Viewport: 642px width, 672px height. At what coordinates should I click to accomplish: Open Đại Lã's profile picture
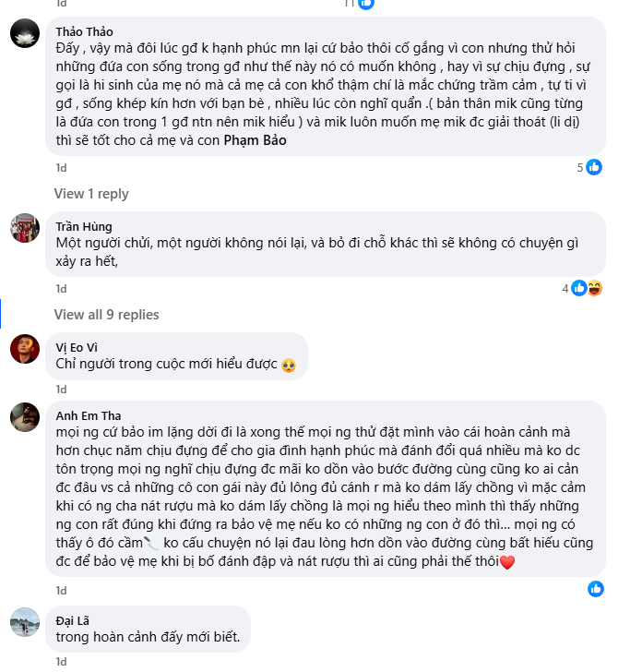tap(24, 621)
